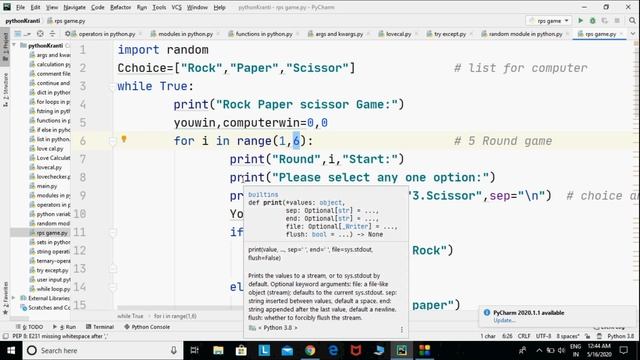Screen dimensions: 640x360
Task: Click the pythonKranti breadcrumb in navigation bar
Action: coord(22,20)
